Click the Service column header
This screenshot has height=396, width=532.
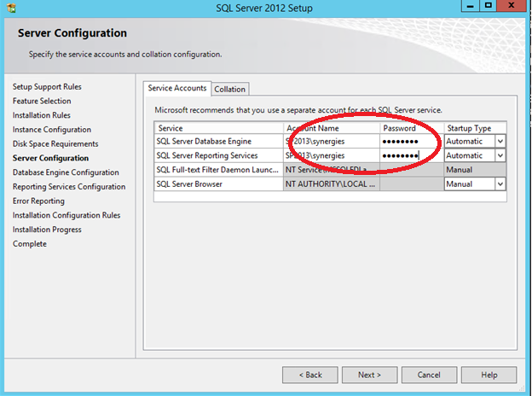click(x=218, y=128)
